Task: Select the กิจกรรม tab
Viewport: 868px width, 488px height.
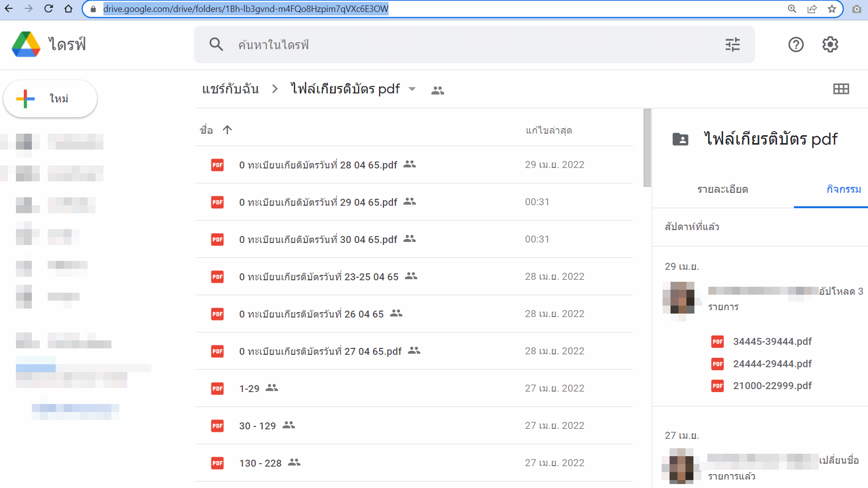Action: [x=843, y=189]
